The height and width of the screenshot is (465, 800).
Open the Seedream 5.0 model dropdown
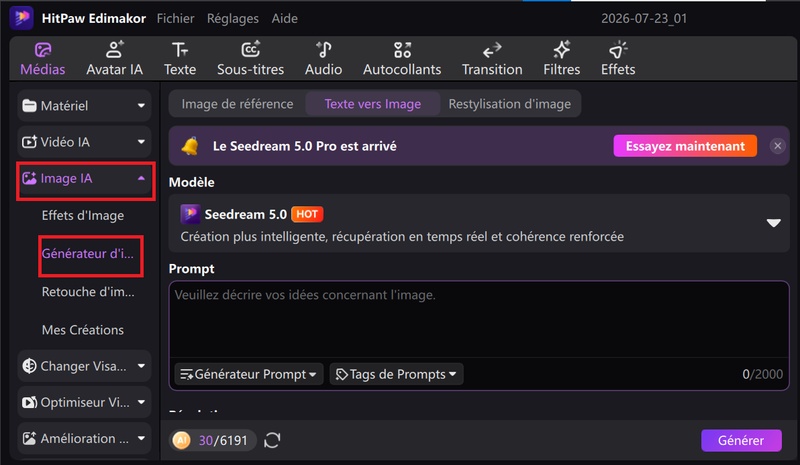click(773, 223)
